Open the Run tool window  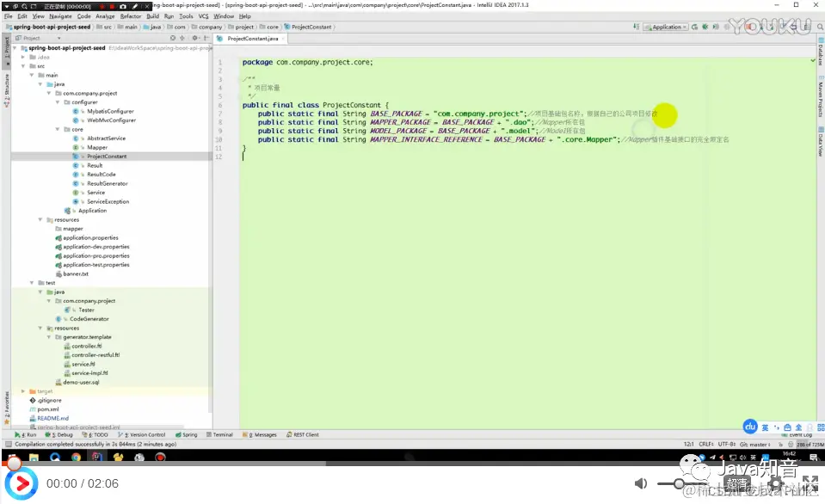(26, 435)
